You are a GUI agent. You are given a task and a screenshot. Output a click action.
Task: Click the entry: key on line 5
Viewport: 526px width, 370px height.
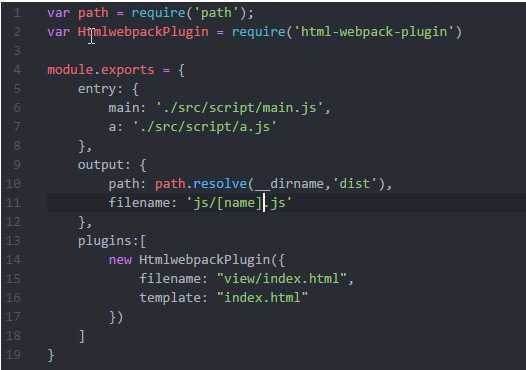(100, 89)
